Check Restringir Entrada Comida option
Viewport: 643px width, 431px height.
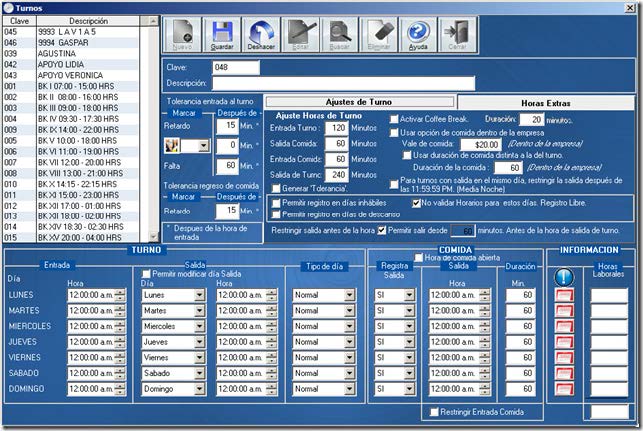click(x=433, y=412)
